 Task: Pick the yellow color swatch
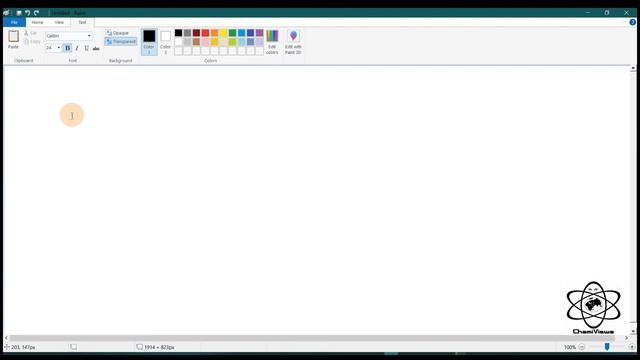point(223,33)
